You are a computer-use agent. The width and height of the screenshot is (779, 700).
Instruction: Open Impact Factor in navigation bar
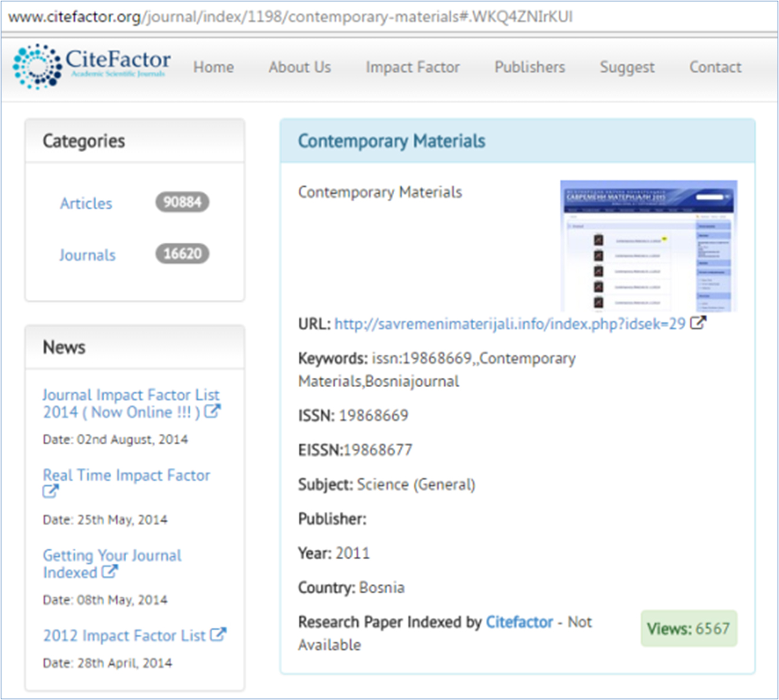click(x=412, y=67)
